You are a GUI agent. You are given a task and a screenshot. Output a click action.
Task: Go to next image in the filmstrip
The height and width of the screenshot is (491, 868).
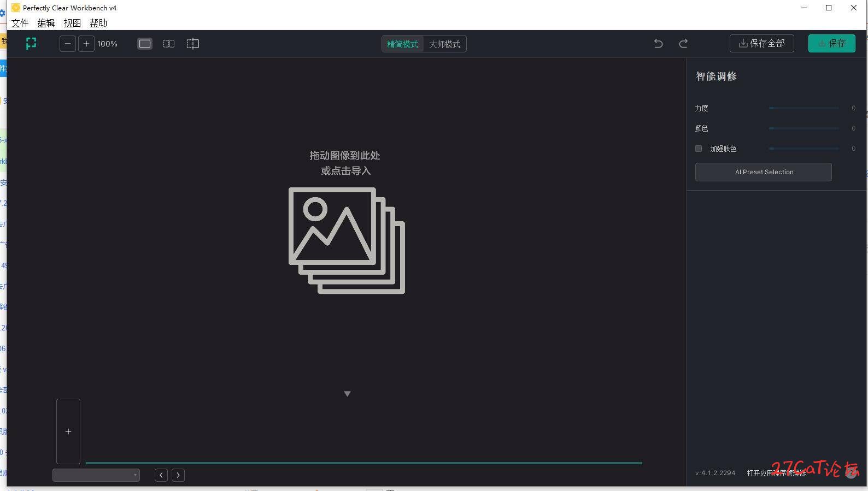178,475
